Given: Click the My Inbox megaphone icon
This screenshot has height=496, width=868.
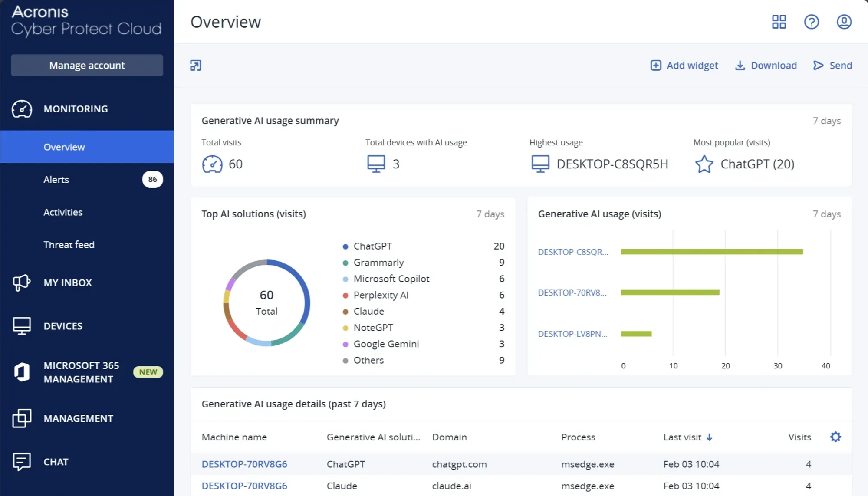Looking at the screenshot, I should (22, 282).
